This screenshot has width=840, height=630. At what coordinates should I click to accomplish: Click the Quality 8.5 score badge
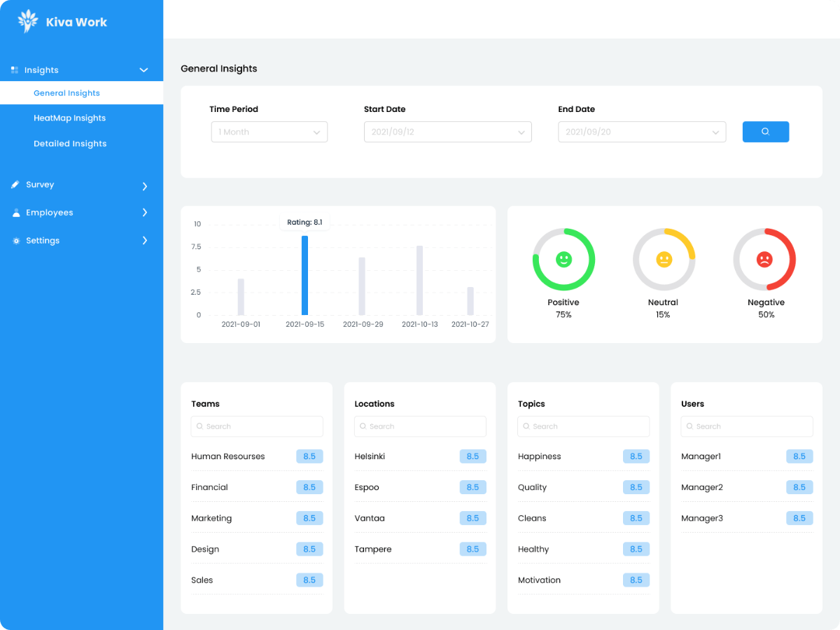point(636,487)
